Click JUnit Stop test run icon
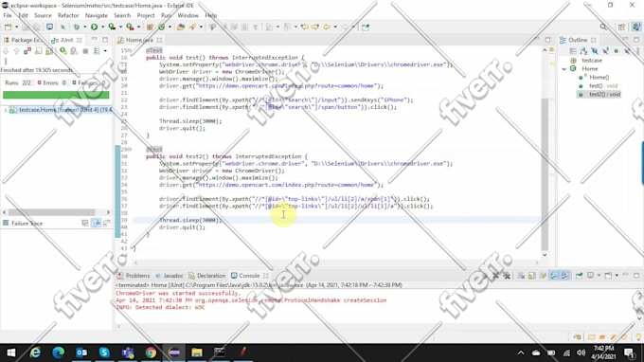The width and height of the screenshot is (644, 362). pyautogui.click(x=85, y=51)
